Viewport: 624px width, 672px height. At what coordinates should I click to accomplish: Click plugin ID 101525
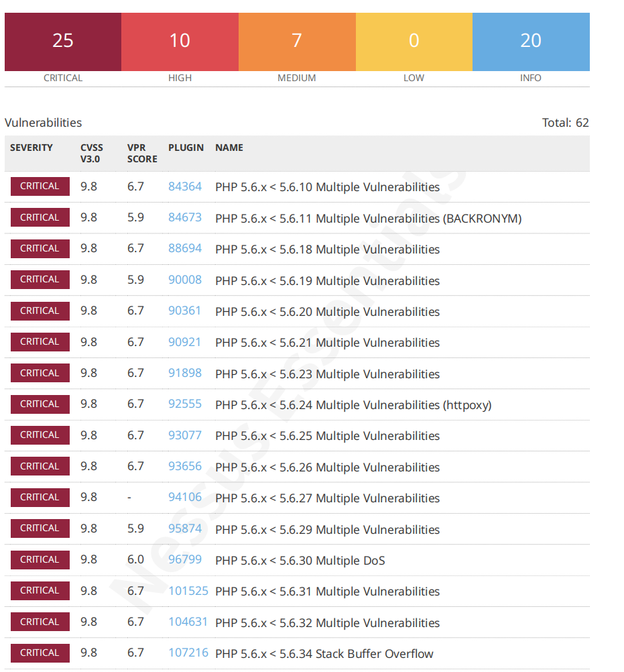188,591
